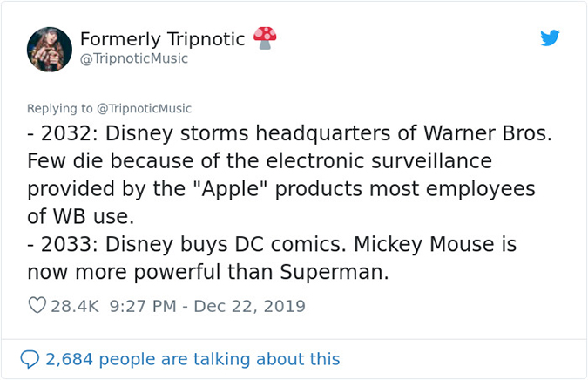Like the tweet with the heart icon
The height and width of the screenshot is (380, 588).
pyautogui.click(x=37, y=306)
